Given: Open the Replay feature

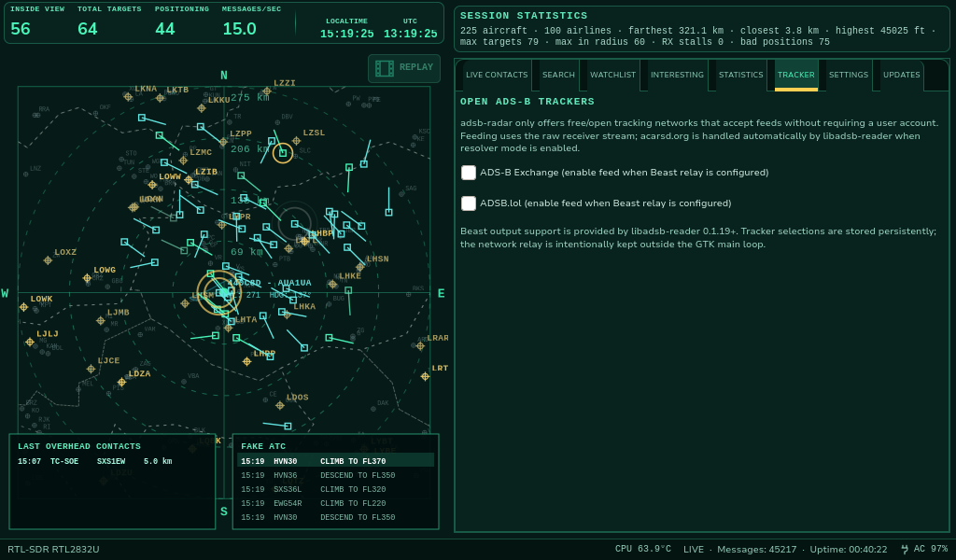Looking at the screenshot, I should 403,68.
